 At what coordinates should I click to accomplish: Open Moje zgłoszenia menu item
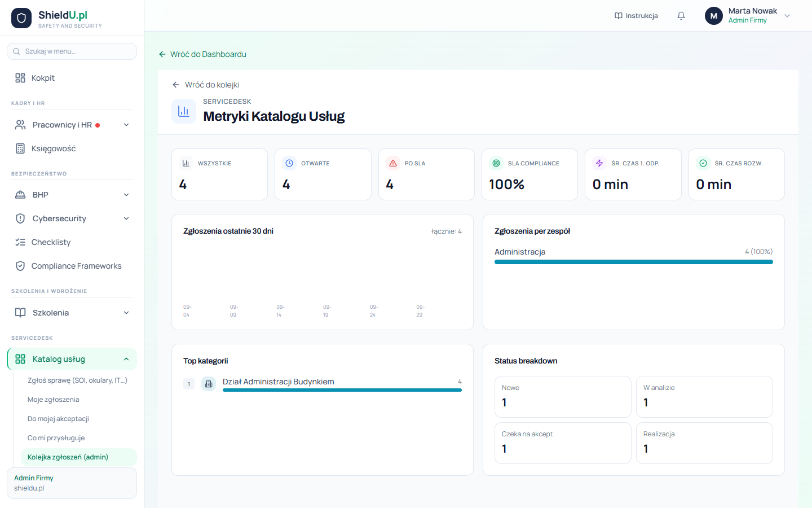(78, 400)
